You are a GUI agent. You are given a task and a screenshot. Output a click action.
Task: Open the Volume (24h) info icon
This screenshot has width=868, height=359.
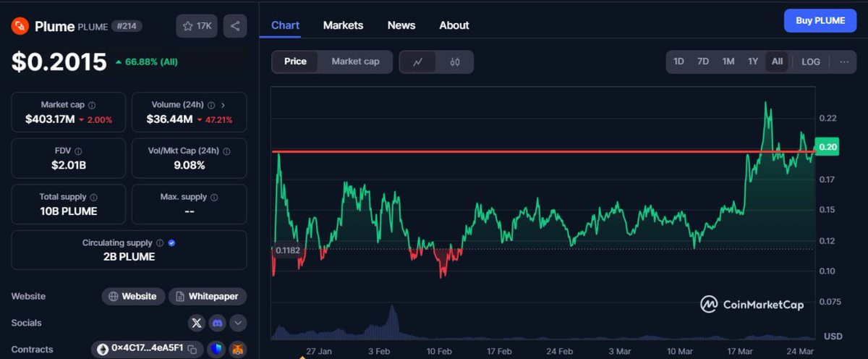point(210,105)
